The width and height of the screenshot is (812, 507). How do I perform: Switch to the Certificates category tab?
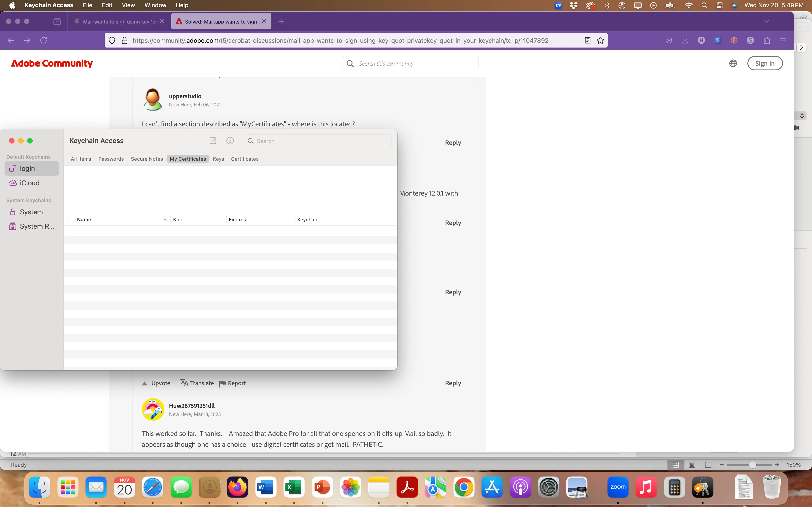click(245, 159)
